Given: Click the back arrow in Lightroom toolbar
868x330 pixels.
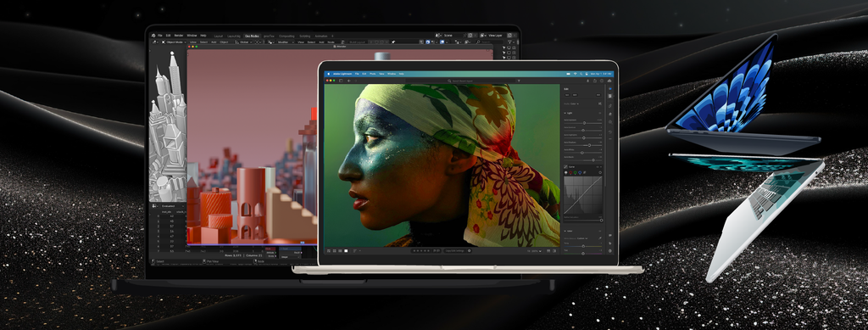Looking at the screenshot, I should click(x=348, y=81).
